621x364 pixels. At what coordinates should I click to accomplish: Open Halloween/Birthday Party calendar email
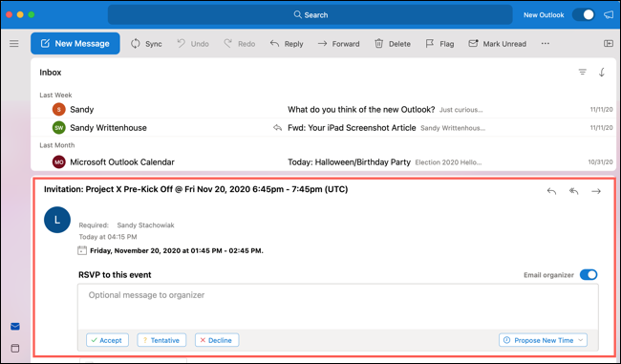click(323, 162)
